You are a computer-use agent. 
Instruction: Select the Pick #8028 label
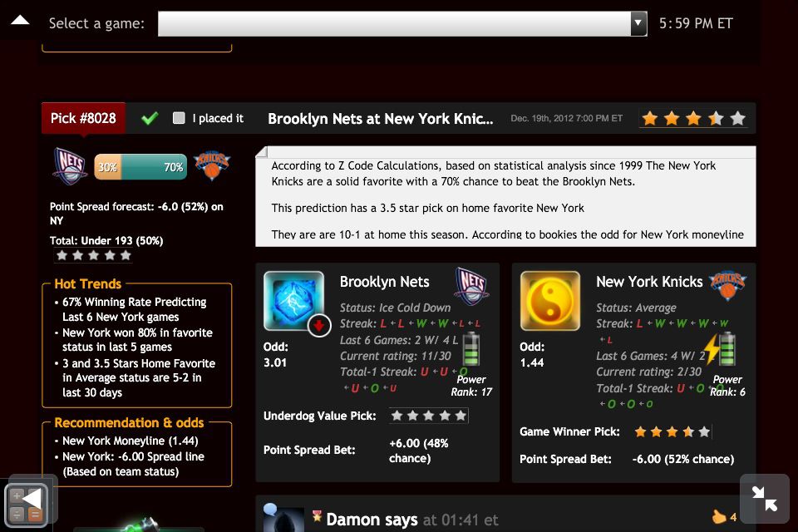click(83, 118)
